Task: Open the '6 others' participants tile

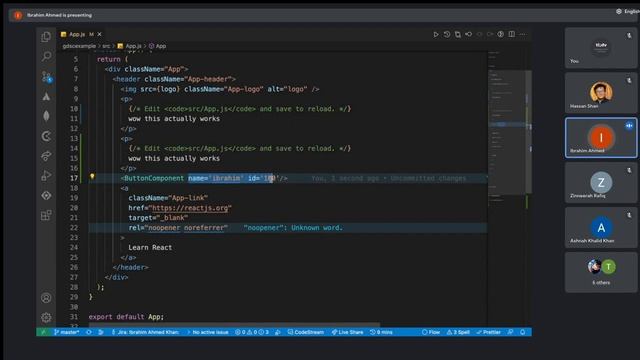Action: tap(601, 272)
